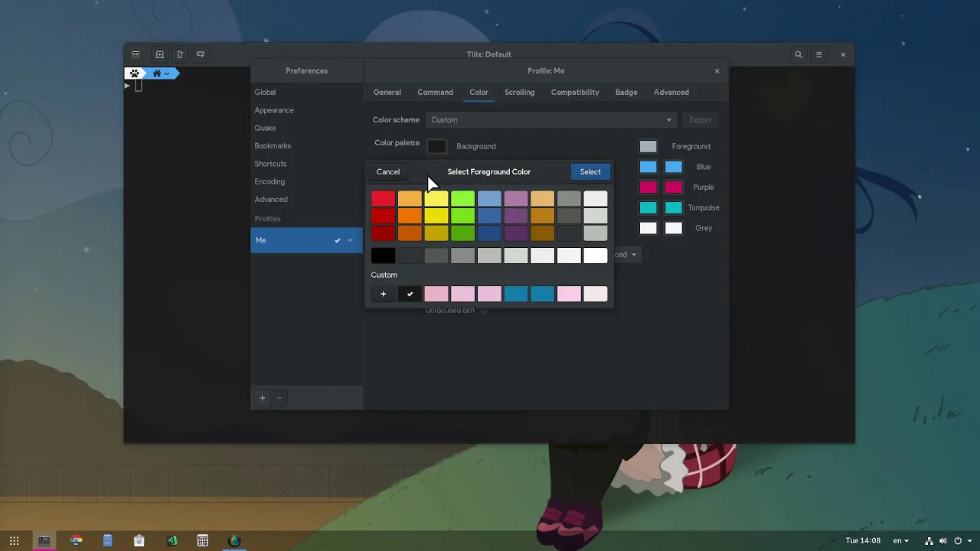The height and width of the screenshot is (551, 980).
Task: Open the Foreground color swatch
Action: pyautogui.click(x=648, y=146)
